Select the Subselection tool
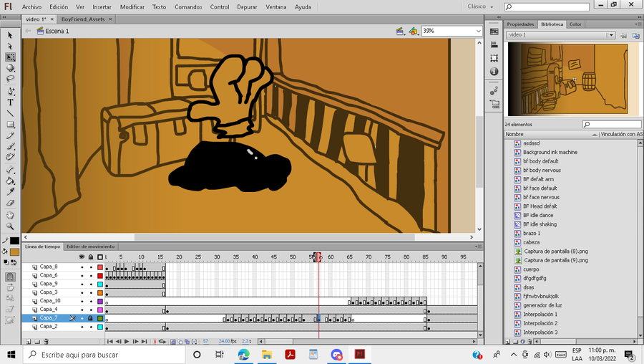 coord(10,46)
